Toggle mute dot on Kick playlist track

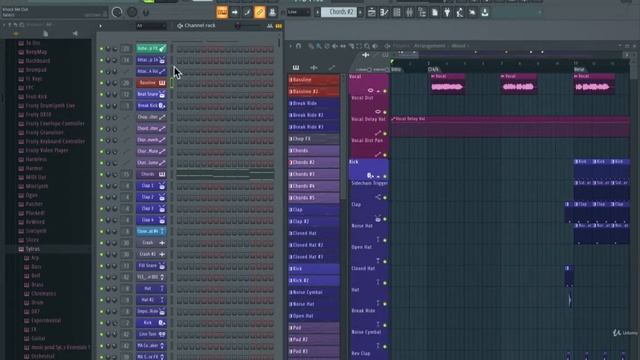tap(384, 176)
